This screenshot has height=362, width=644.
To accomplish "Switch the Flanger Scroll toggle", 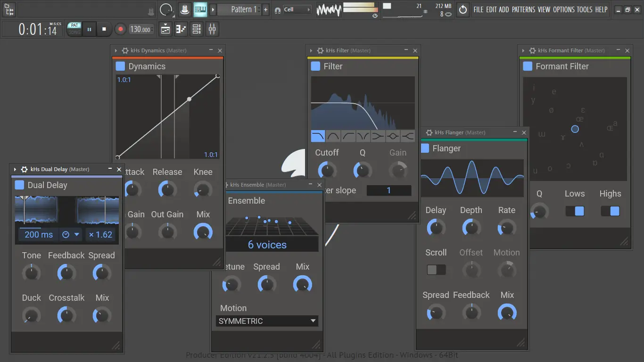I will pos(436,270).
